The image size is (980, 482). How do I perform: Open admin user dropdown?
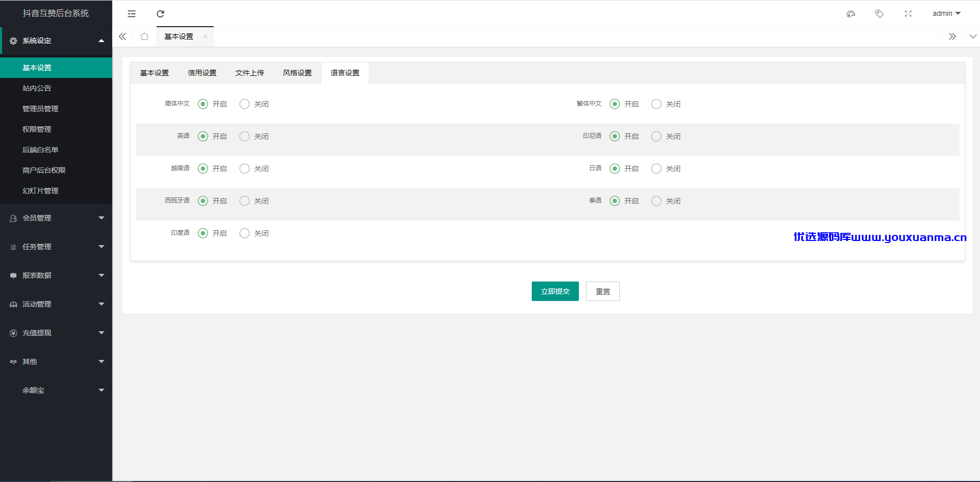click(946, 13)
